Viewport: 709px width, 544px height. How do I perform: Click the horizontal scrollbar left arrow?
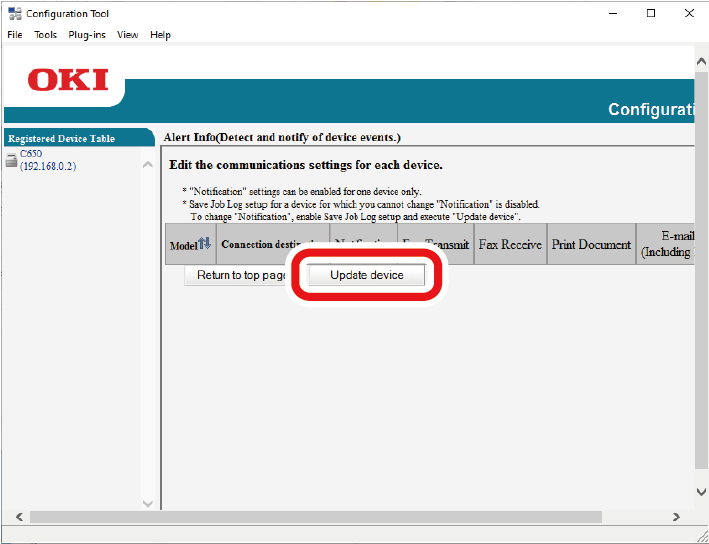(17, 517)
